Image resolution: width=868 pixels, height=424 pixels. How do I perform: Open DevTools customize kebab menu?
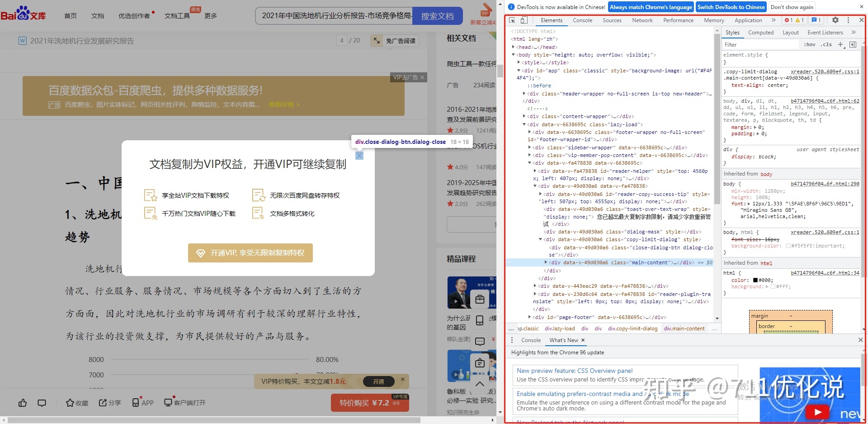coord(848,20)
